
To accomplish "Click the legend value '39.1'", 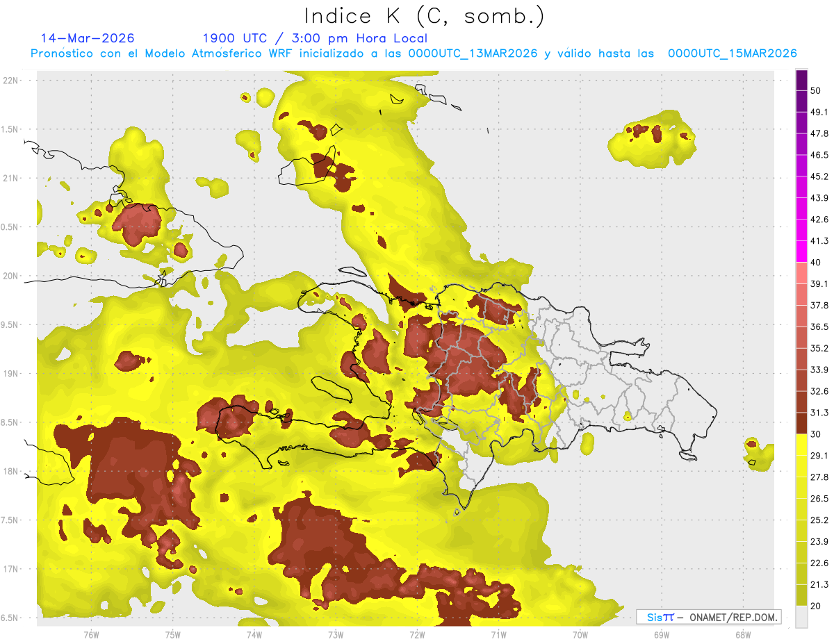I will pyautogui.click(x=819, y=284).
